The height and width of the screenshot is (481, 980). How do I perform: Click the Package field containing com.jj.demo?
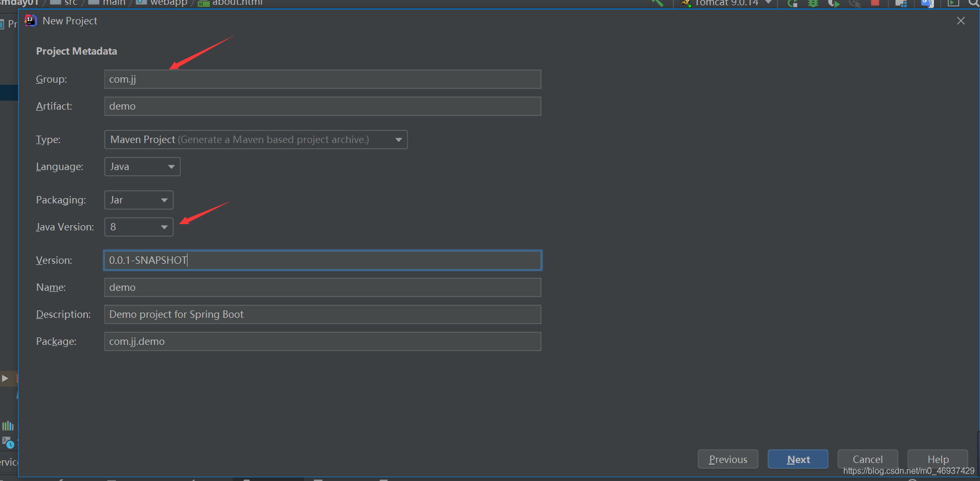(x=323, y=342)
